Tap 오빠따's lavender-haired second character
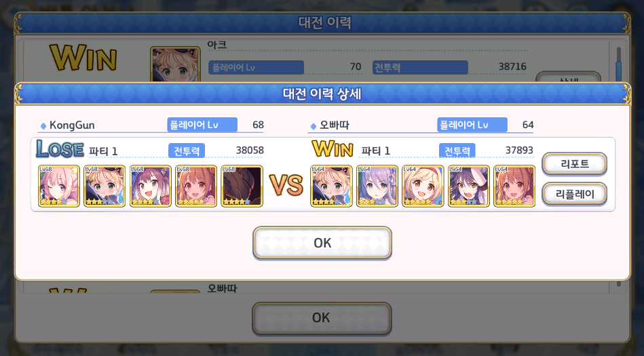 tap(377, 186)
